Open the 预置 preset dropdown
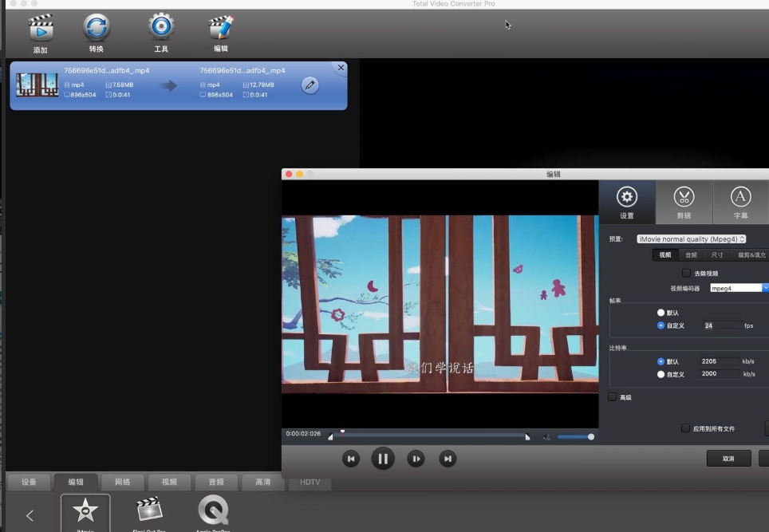This screenshot has width=769, height=532. (691, 238)
